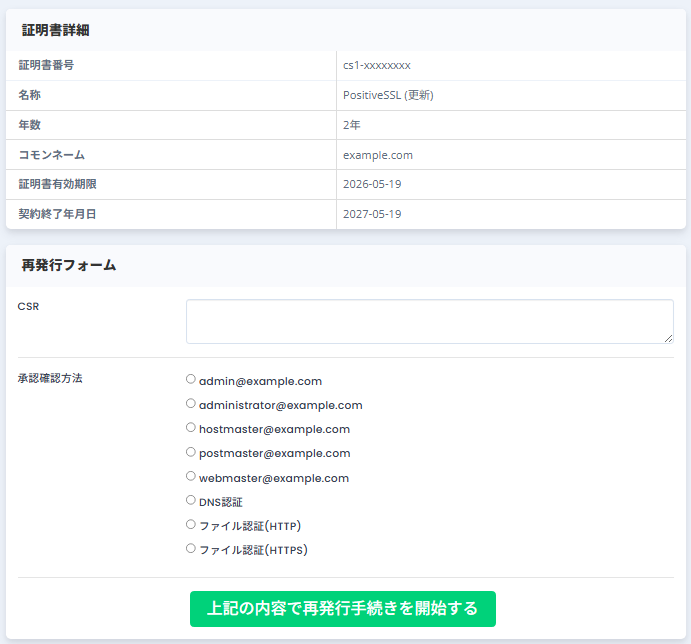This screenshot has width=691, height=644.
Task: Select the webmaster@example.com radio option
Action: pyautogui.click(x=191, y=476)
